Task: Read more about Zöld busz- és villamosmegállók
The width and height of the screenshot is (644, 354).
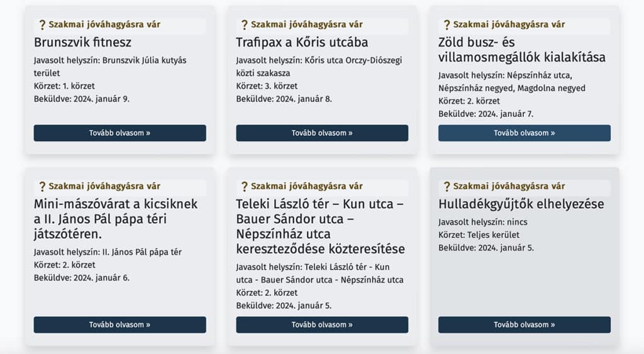Action: click(525, 133)
